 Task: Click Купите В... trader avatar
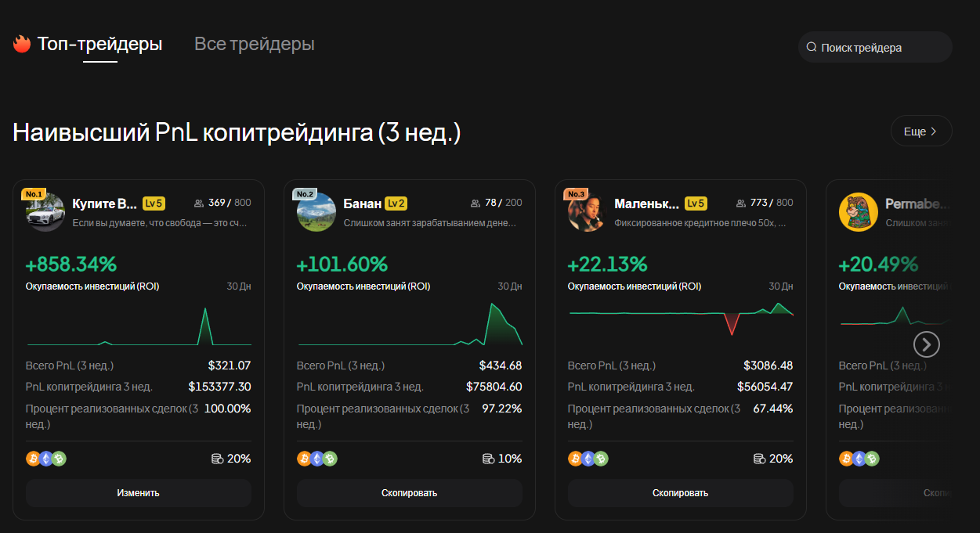[45, 211]
